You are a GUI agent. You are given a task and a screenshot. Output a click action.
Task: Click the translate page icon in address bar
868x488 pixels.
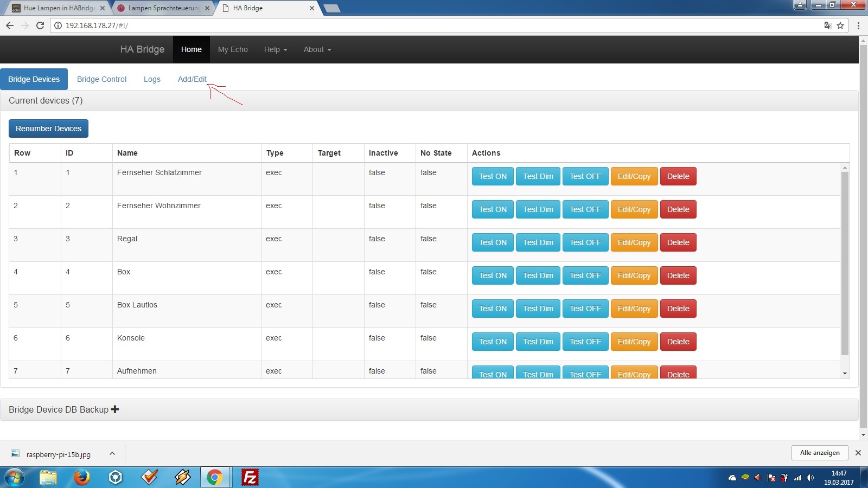(828, 25)
